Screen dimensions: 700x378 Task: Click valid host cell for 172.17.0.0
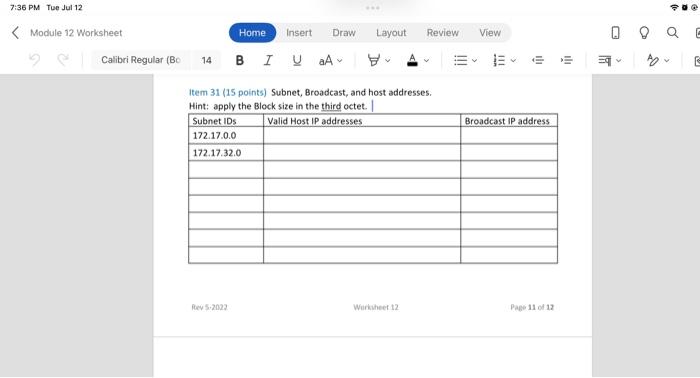[x=362, y=135]
